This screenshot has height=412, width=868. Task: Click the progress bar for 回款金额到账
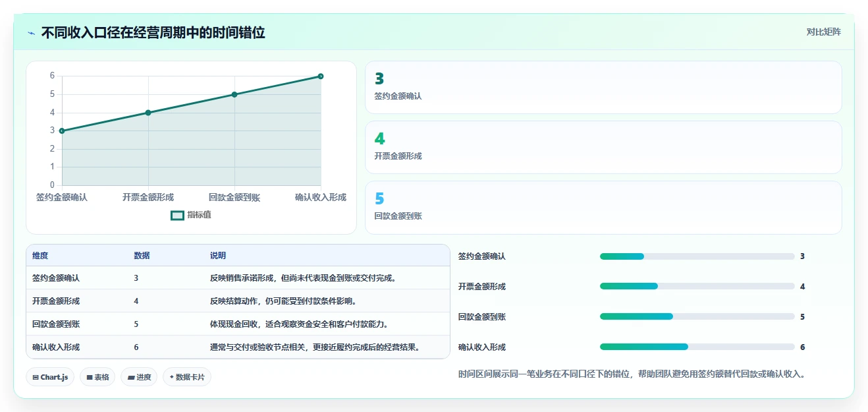pos(697,317)
